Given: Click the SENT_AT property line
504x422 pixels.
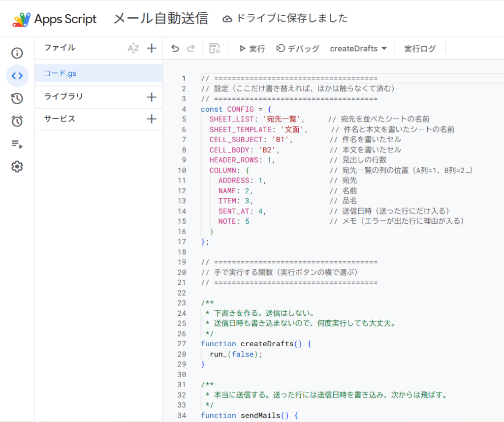Looking at the screenshot, I should (x=242, y=211).
